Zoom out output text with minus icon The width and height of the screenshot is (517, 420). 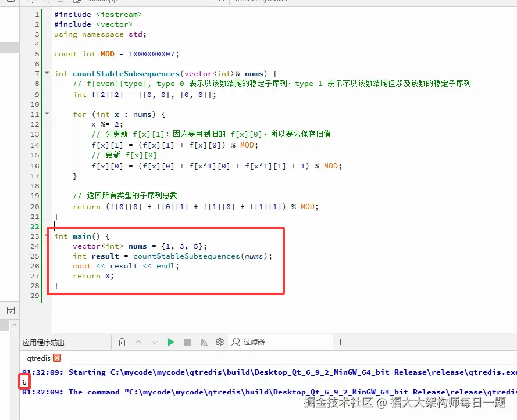pyautogui.click(x=356, y=342)
